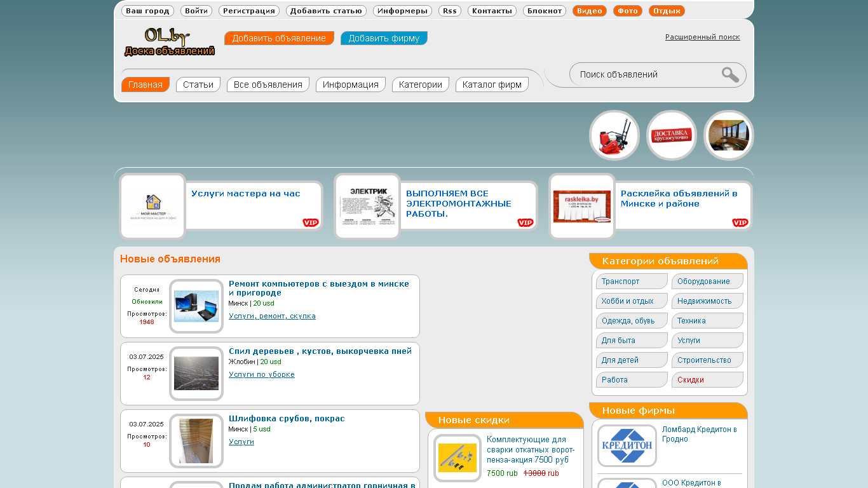Open computer repair listing thumbnail
868x488 pixels.
[196, 306]
